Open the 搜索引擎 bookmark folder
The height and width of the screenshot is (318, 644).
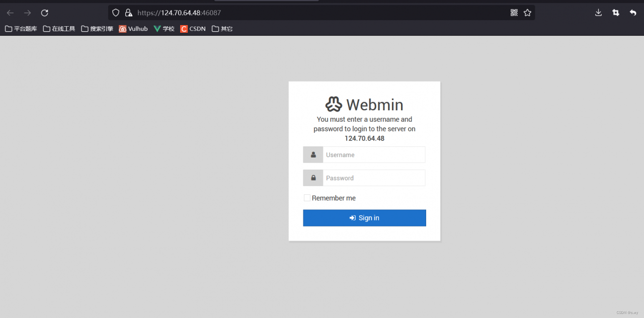97,29
